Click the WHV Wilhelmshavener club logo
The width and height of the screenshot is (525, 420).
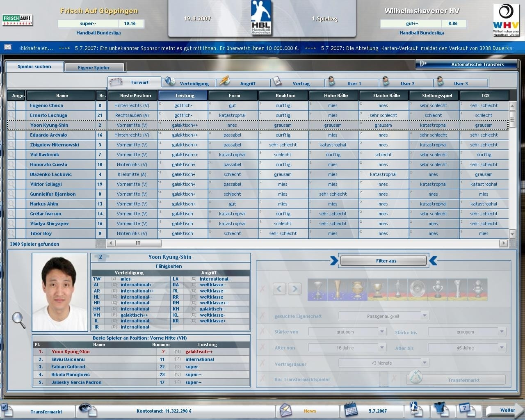(x=506, y=20)
